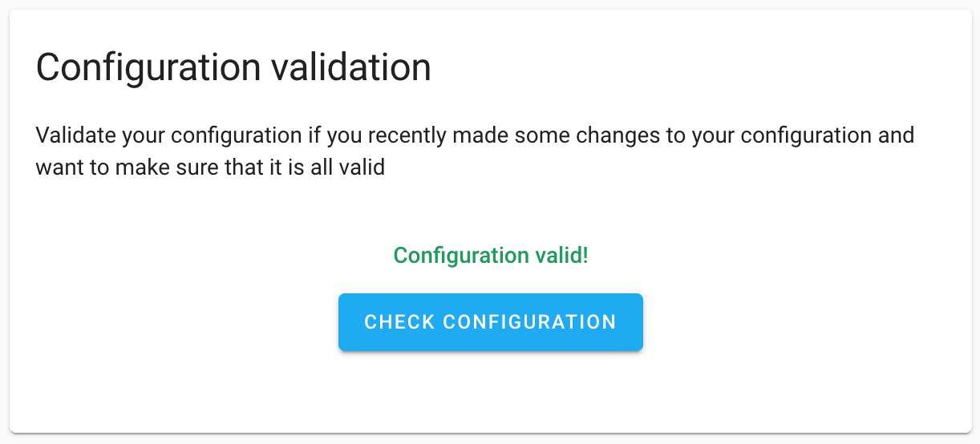
Task: Click the word 'and' ending the first description line
Action: [895, 135]
